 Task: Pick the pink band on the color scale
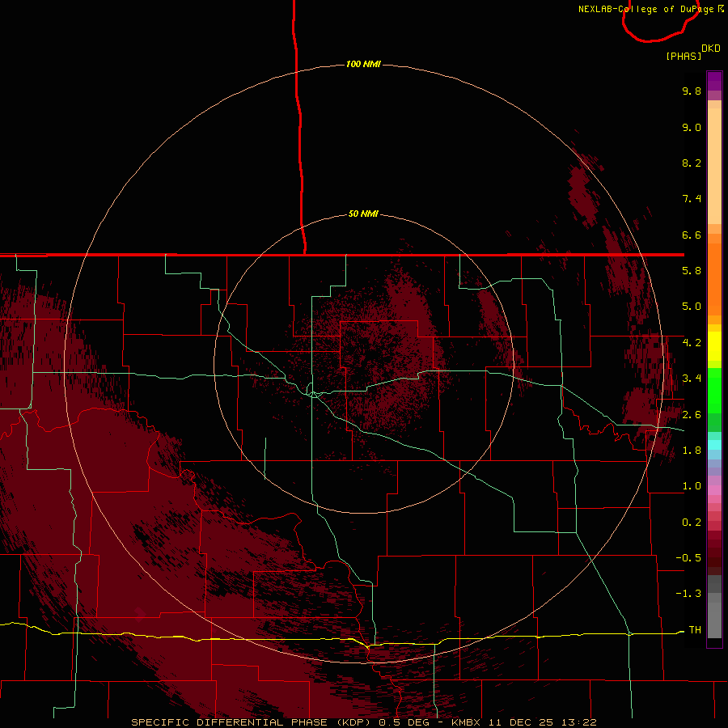click(x=714, y=490)
